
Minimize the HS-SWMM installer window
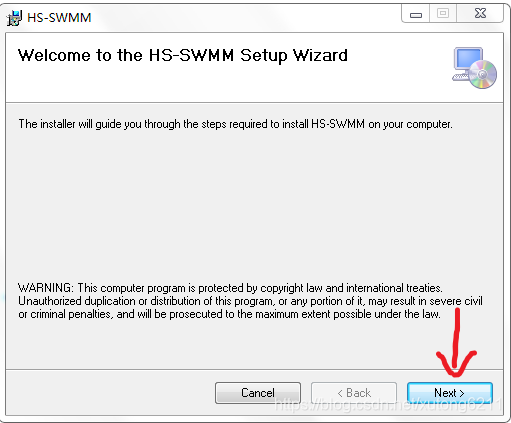click(x=416, y=14)
